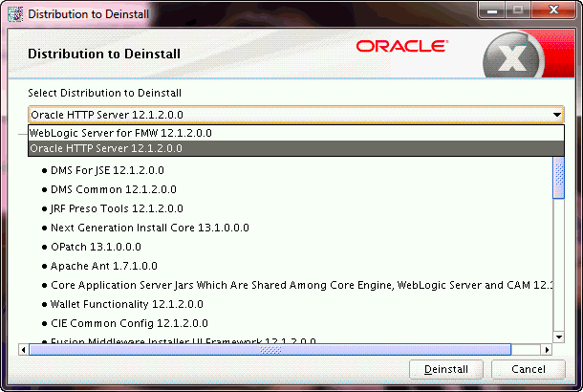The width and height of the screenshot is (583, 392).
Task: Click the Cancel button
Action: click(x=529, y=369)
